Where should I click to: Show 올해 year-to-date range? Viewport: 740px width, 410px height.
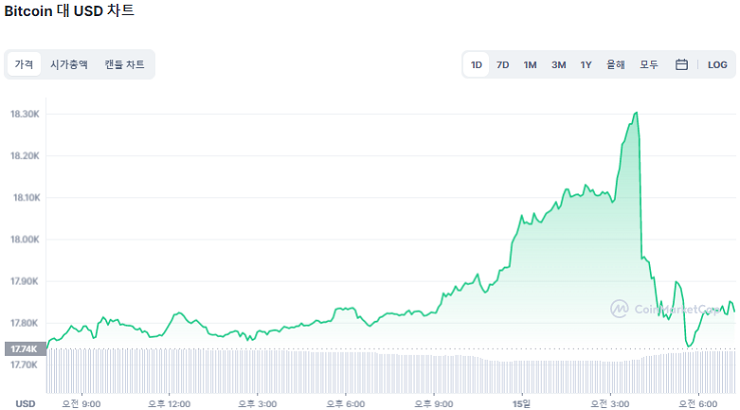click(616, 65)
